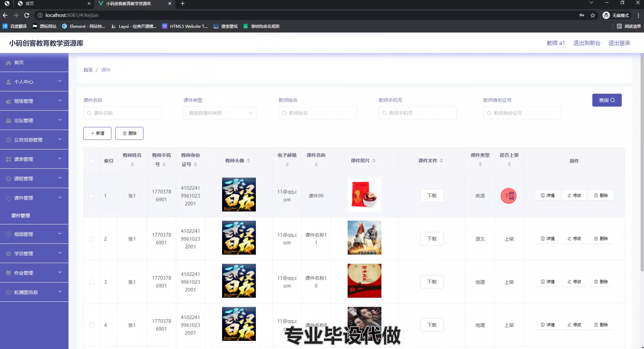Click the 班级管理 sidebar icon
Image resolution: width=644 pixels, height=349 pixels.
[x=8, y=101]
